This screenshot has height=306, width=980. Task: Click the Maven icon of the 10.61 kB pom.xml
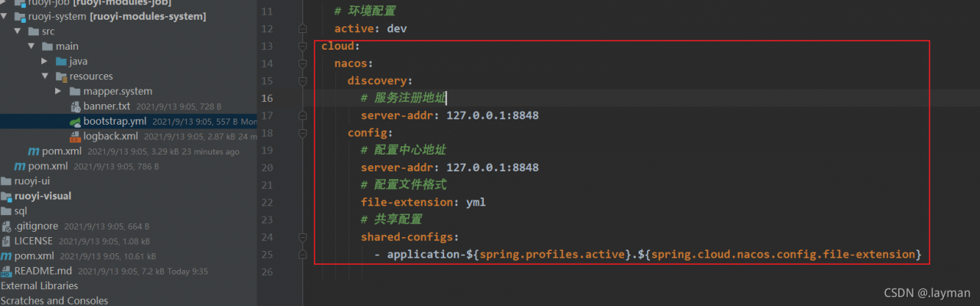click(6, 256)
